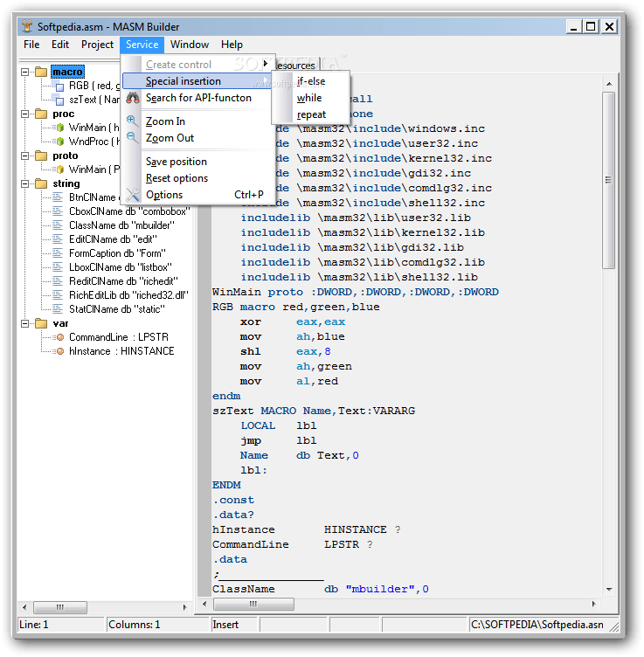
Task: Collapse the var tree node
Action: point(25,323)
